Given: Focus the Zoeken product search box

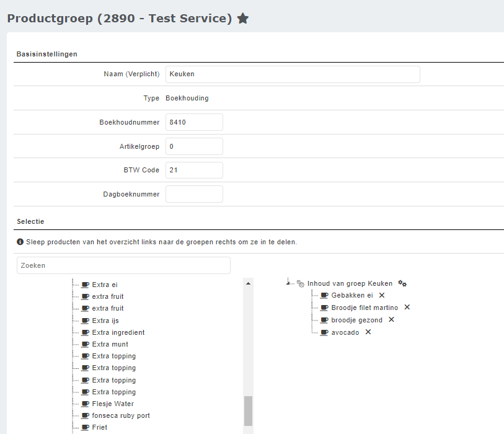Looking at the screenshot, I should point(123,265).
